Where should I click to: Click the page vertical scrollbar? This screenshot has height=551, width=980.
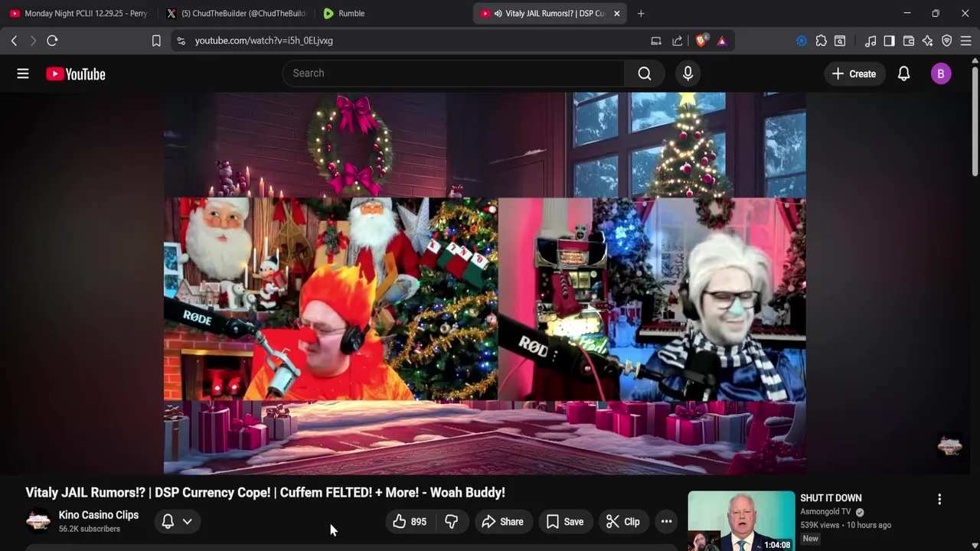(975, 122)
